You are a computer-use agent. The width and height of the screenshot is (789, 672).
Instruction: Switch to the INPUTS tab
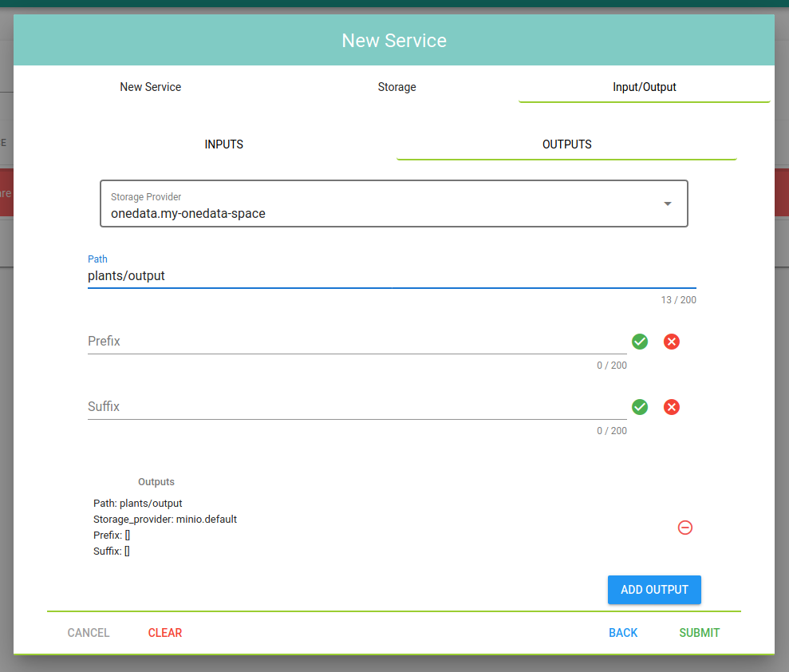224,144
